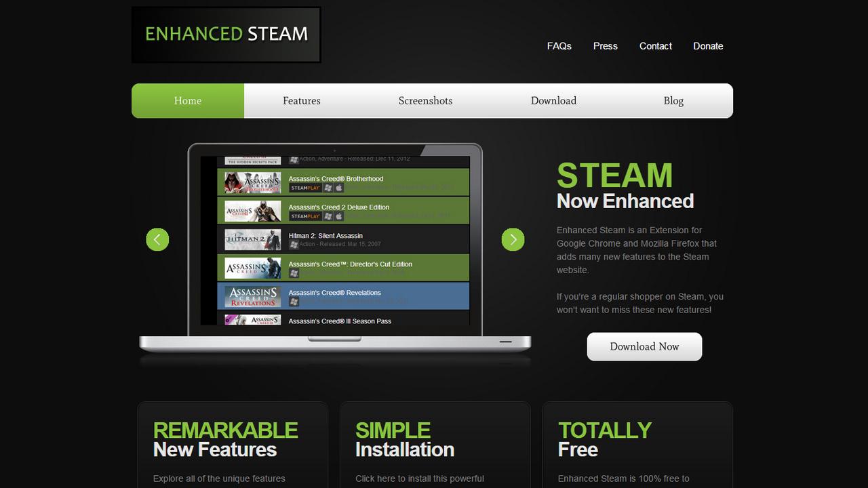Viewport: 868px width, 488px height.
Task: Click SteamPlay badge under Brotherhood
Action: click(305, 188)
